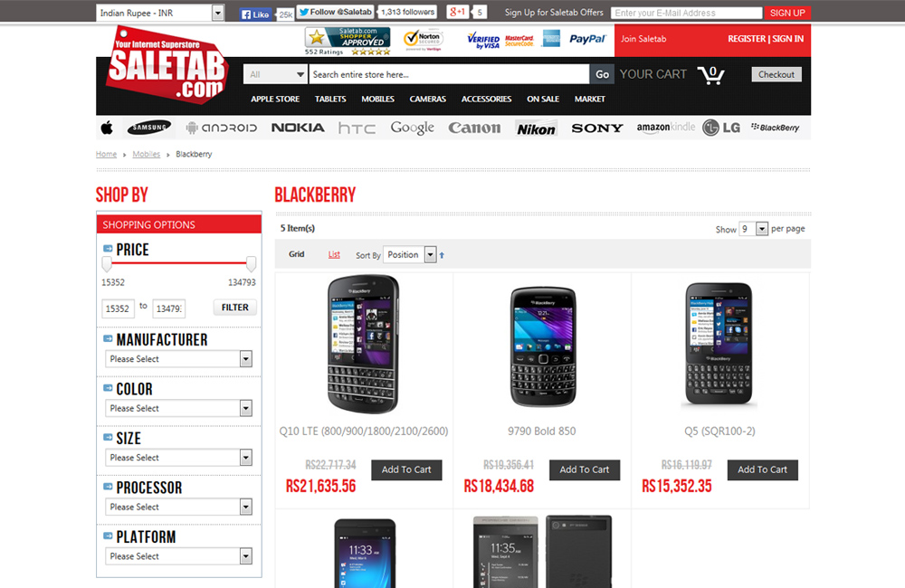Viewport: 905px width, 588px height.
Task: Open the TABLETS menu
Action: 330,100
